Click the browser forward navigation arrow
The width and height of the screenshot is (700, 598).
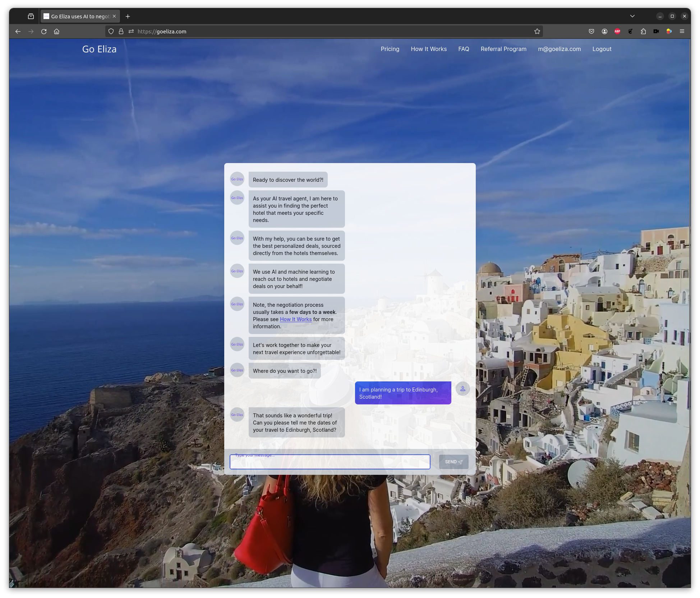[x=30, y=32]
